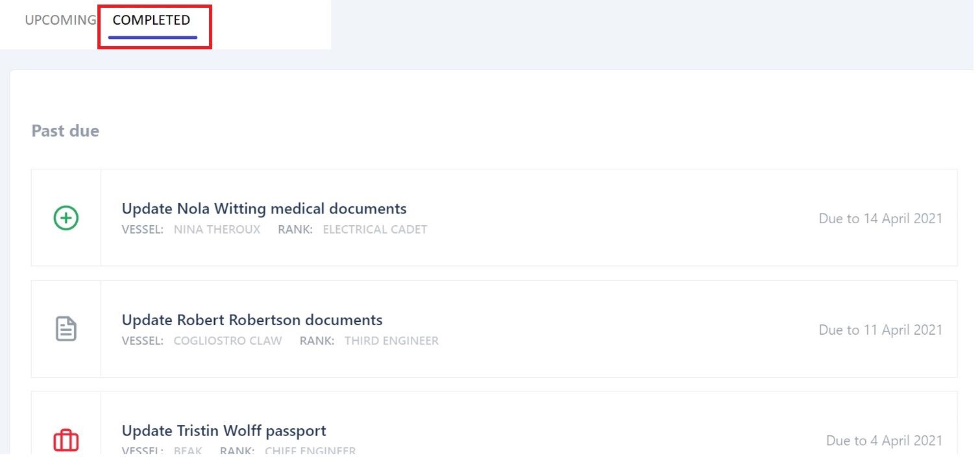
Task: Click RANK label in Robert Robertson task
Action: tap(317, 341)
